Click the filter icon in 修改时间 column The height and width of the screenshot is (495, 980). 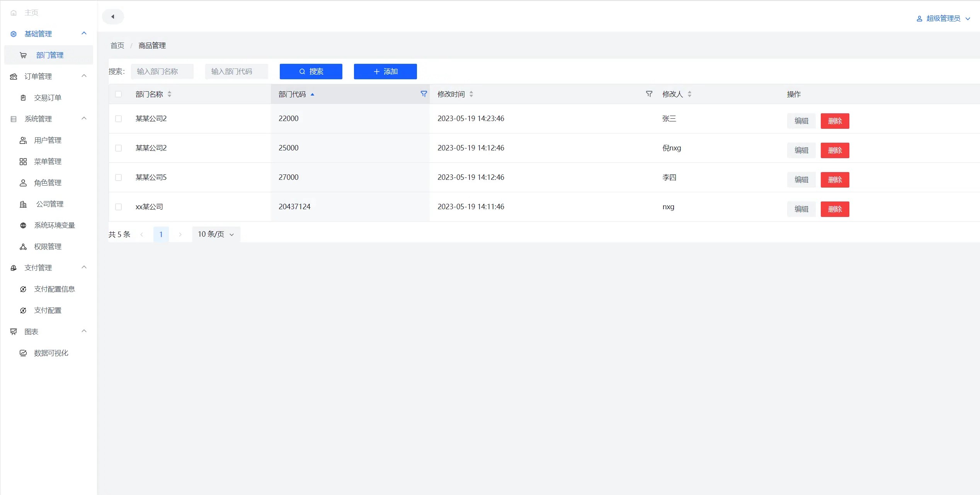(x=649, y=94)
